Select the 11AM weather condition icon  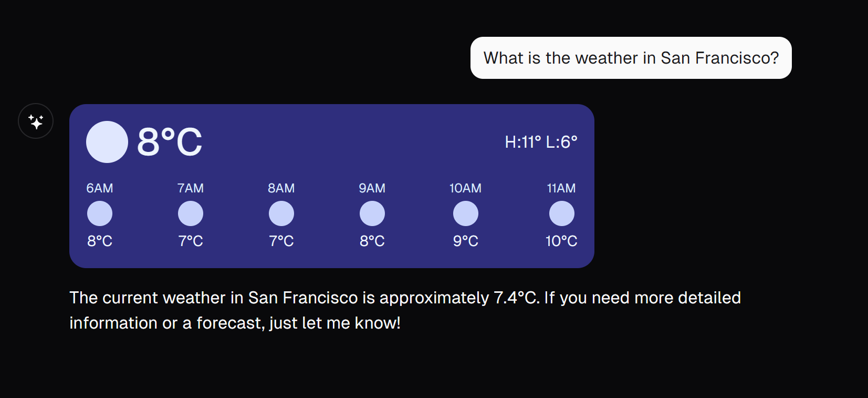561,213
